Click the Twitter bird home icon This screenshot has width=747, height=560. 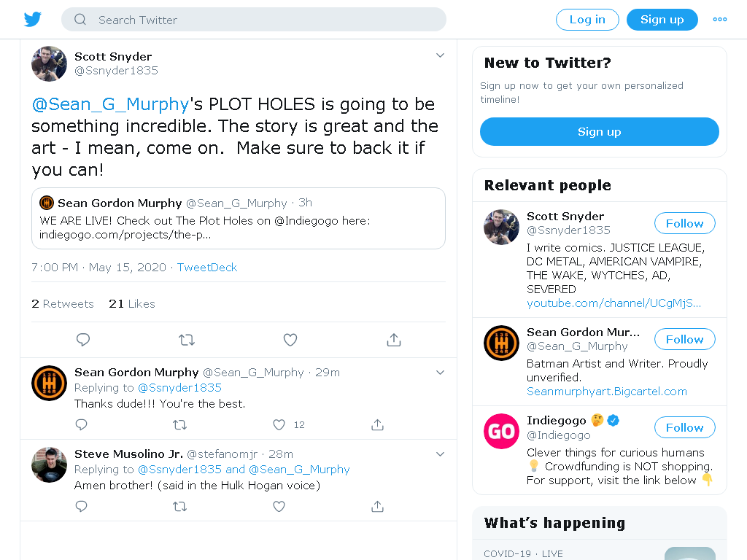(x=32, y=20)
